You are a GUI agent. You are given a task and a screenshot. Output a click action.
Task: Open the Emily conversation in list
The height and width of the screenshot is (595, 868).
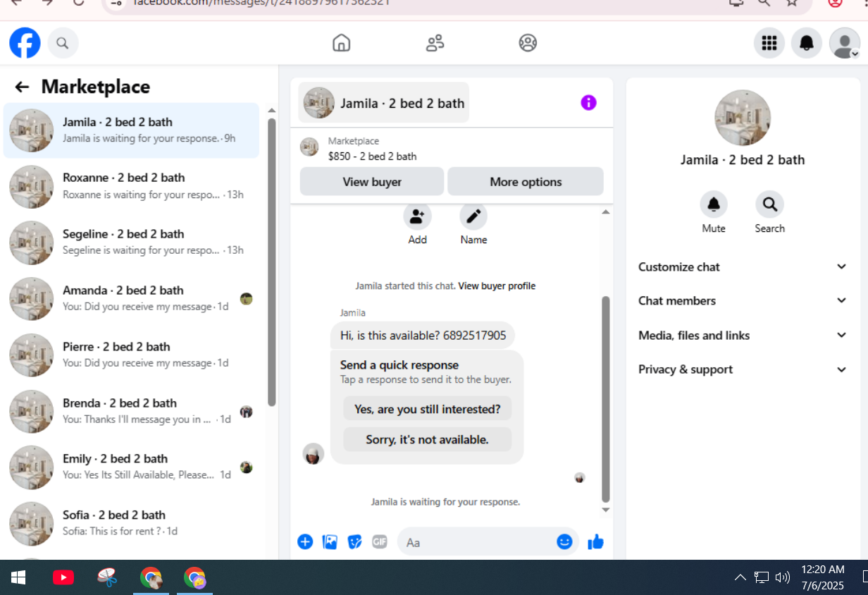[x=132, y=467]
